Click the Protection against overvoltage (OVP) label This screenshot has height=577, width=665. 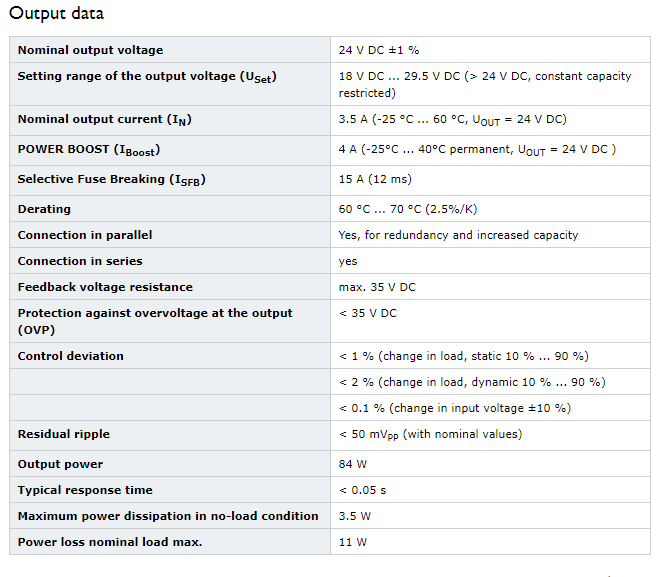pyautogui.click(x=155, y=321)
